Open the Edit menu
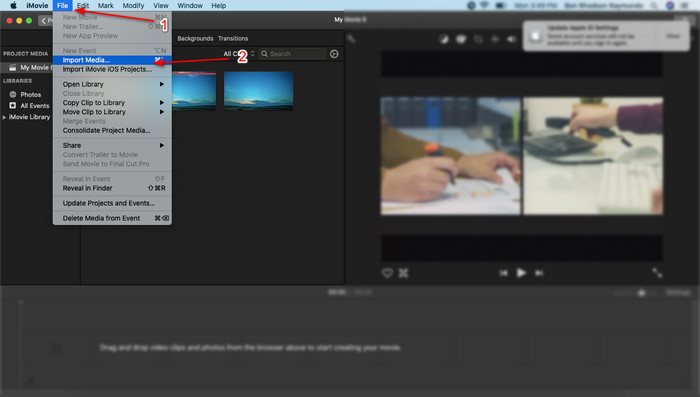This screenshot has width=700, height=397. click(x=83, y=5)
